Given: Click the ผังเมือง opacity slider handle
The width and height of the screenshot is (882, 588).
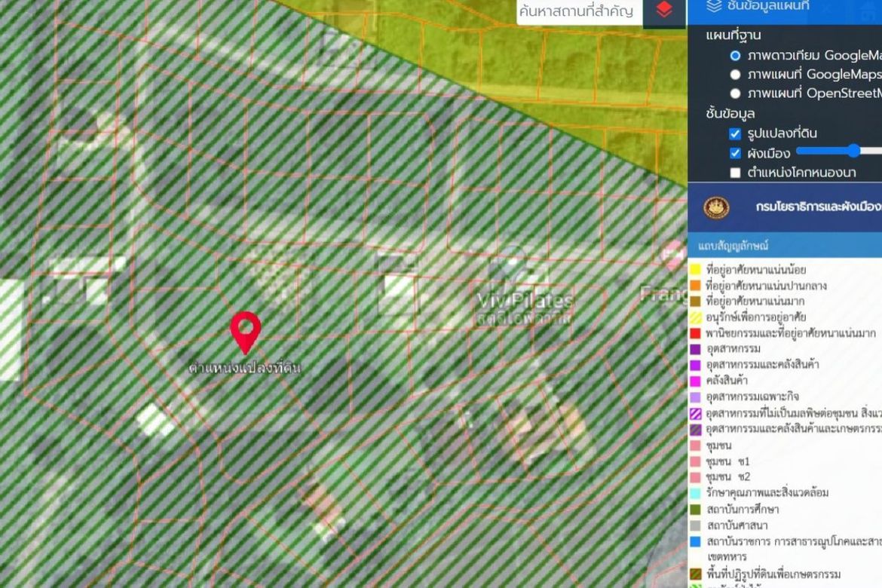Looking at the screenshot, I should 854,150.
